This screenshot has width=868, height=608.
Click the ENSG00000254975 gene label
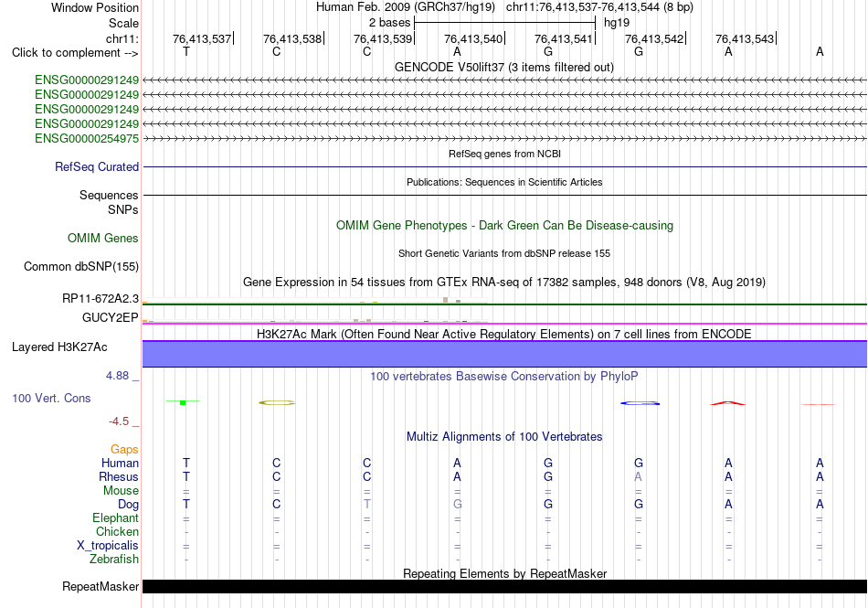pyautogui.click(x=87, y=138)
